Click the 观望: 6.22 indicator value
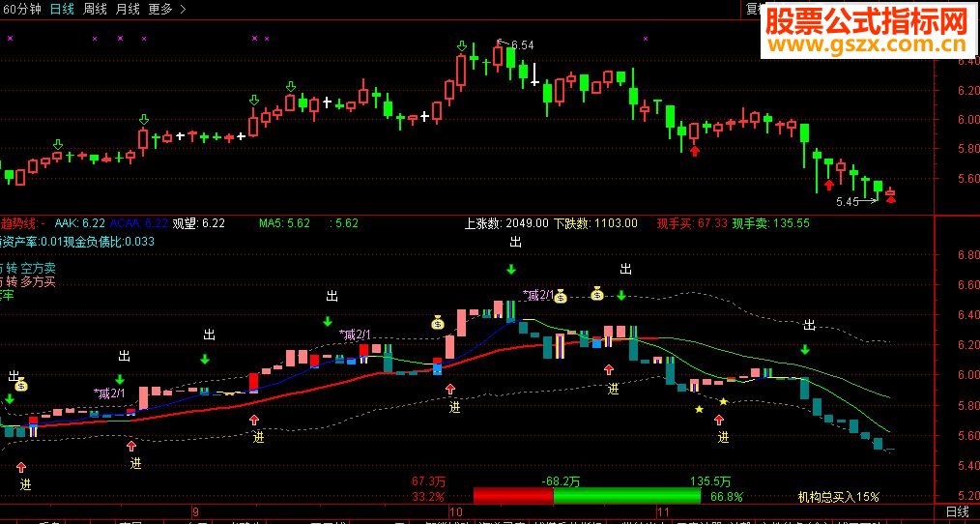This screenshot has width=980, height=524. [198, 222]
